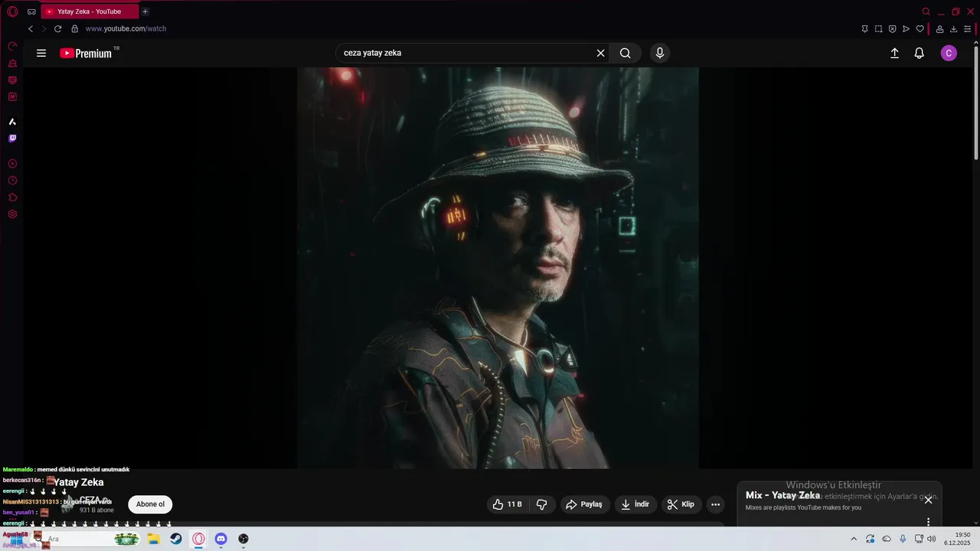Open GX Cleaner in the sidebar
980x551 pixels.
pyautogui.click(x=12, y=64)
